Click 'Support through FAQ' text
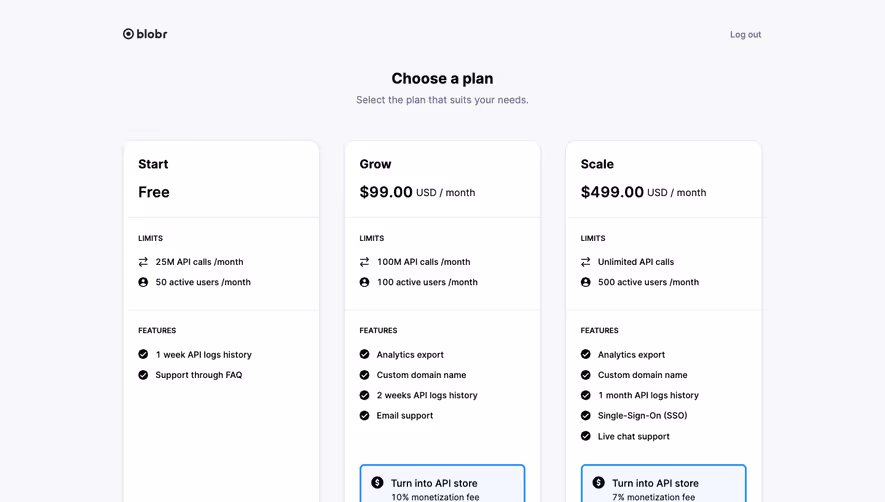Screen dimensions: 885x502 coord(199,375)
